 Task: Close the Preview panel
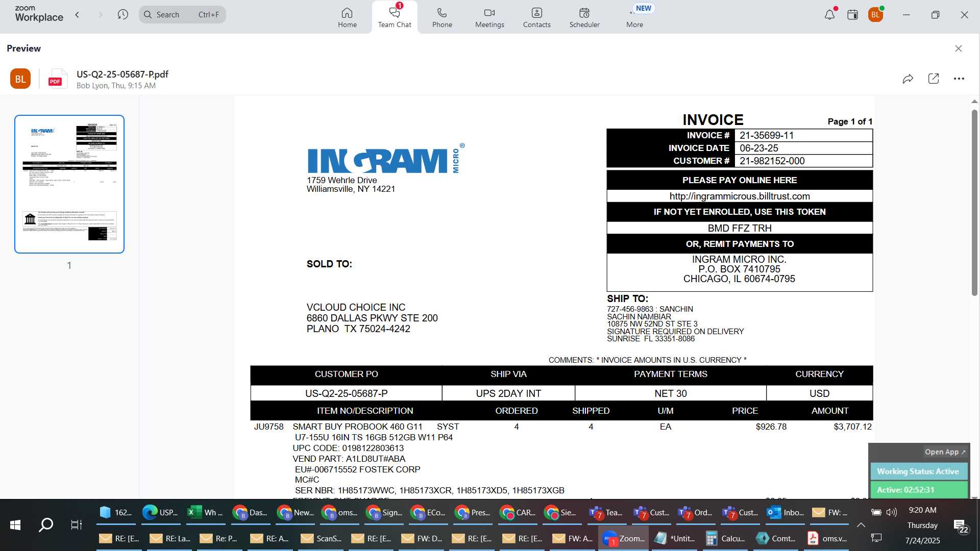click(x=959, y=48)
